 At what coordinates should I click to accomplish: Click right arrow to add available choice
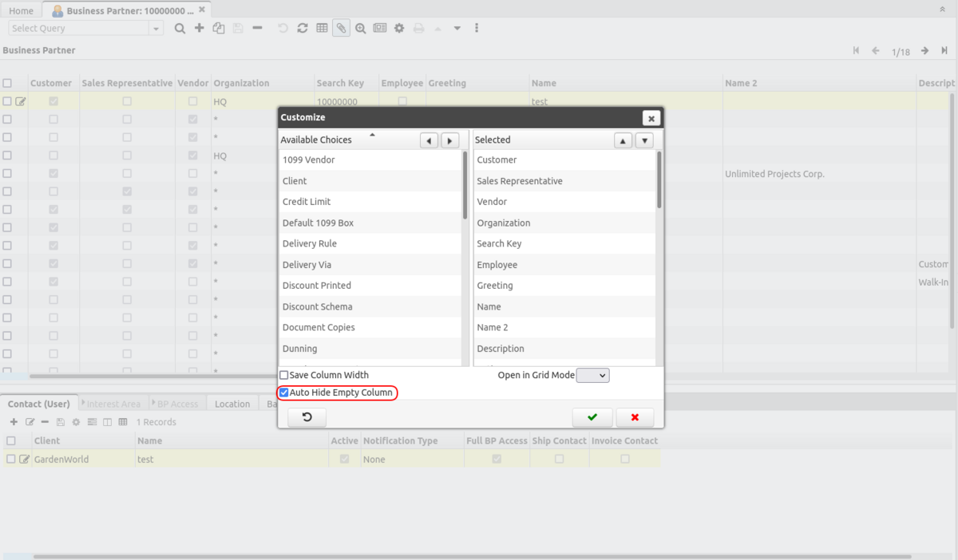point(450,140)
